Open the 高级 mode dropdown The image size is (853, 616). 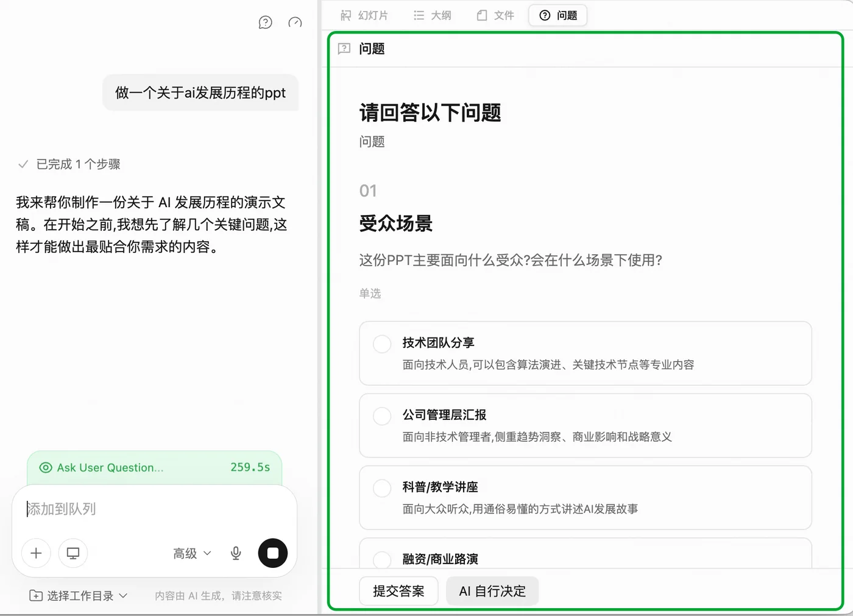[192, 553]
